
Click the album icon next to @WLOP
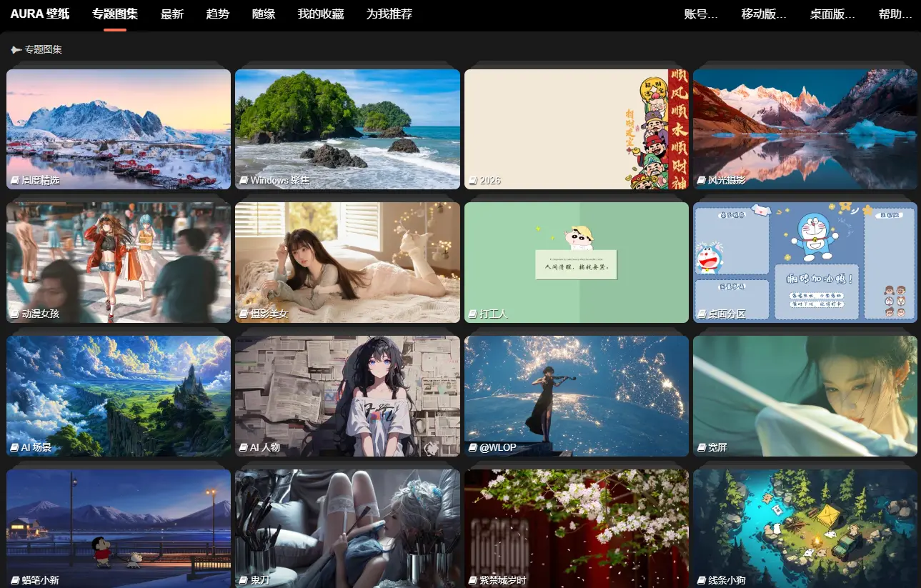click(472, 447)
